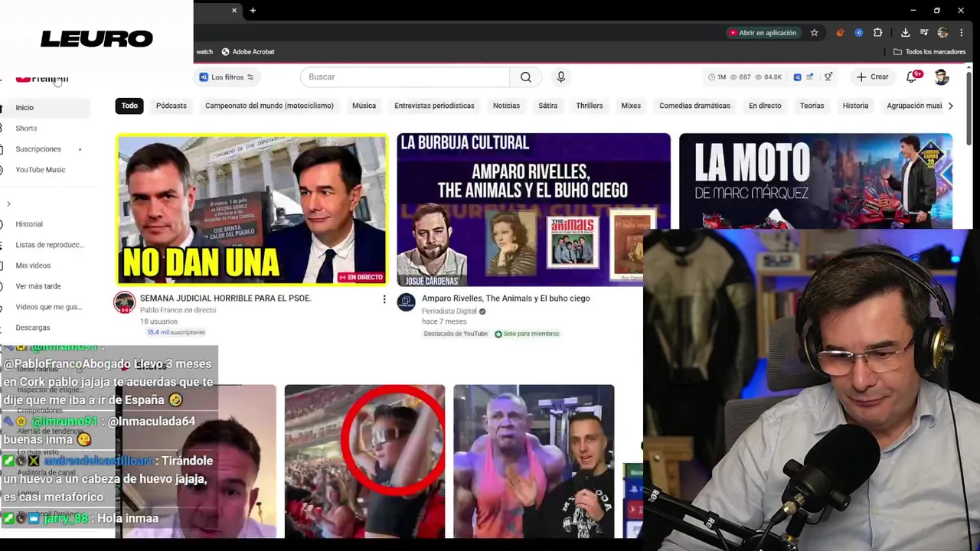Viewport: 980px width, 551px height.
Task: Select the Mixes filter chip
Action: [x=631, y=106]
